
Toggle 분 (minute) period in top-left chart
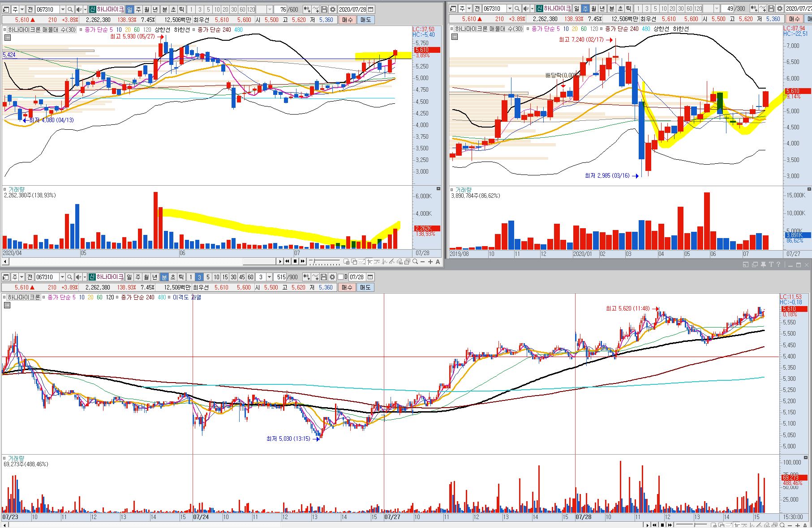point(164,9)
